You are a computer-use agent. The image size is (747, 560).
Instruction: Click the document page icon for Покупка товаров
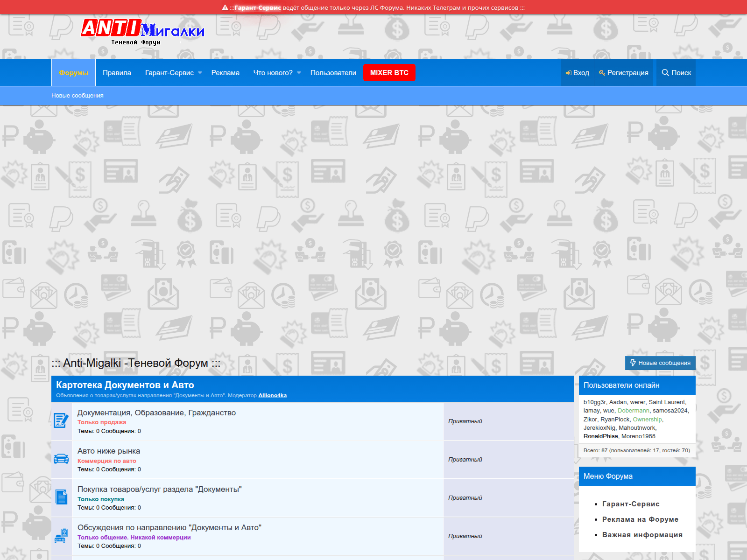coord(61,497)
